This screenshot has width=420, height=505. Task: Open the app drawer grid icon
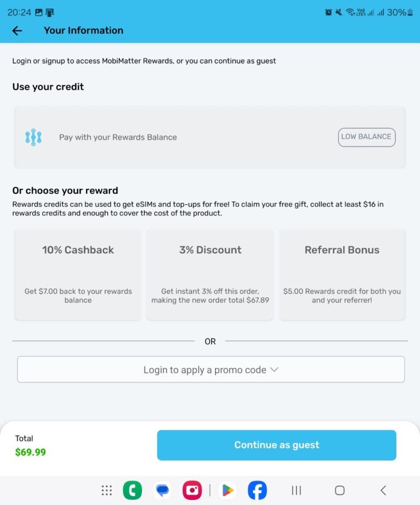[106, 490]
